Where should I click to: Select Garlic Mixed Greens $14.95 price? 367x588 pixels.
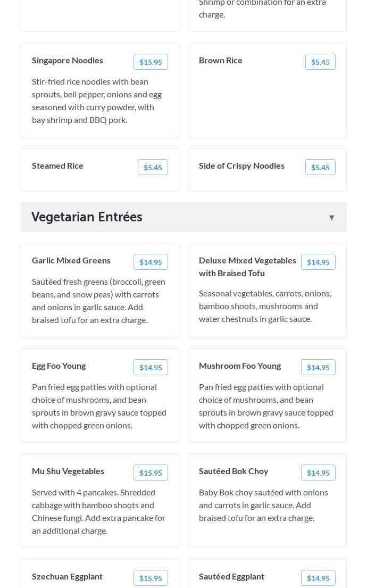(x=151, y=262)
